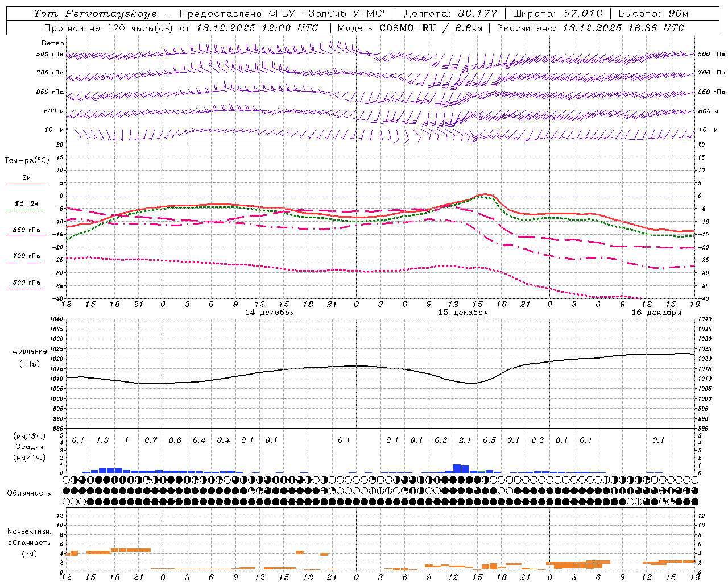Click the 3-hour precipitation value 0.6
This screenshot has height=582, width=728.
click(x=175, y=440)
